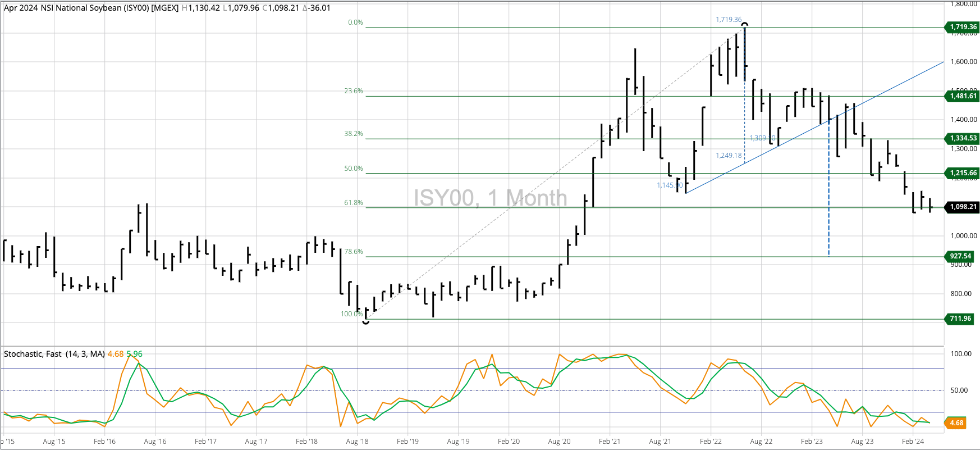
Task: Select the 711.96 price axis tag
Action: click(x=960, y=319)
